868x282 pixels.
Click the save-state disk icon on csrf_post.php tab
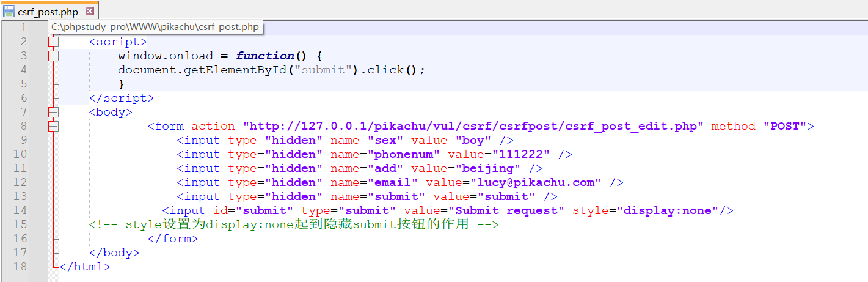click(9, 11)
